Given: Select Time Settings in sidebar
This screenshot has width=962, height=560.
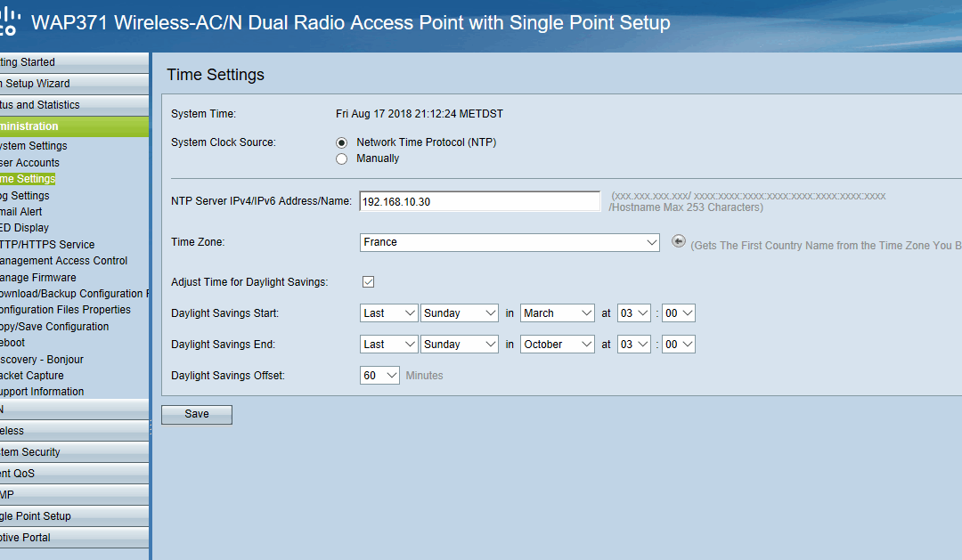Looking at the screenshot, I should pyautogui.click(x=28, y=178).
